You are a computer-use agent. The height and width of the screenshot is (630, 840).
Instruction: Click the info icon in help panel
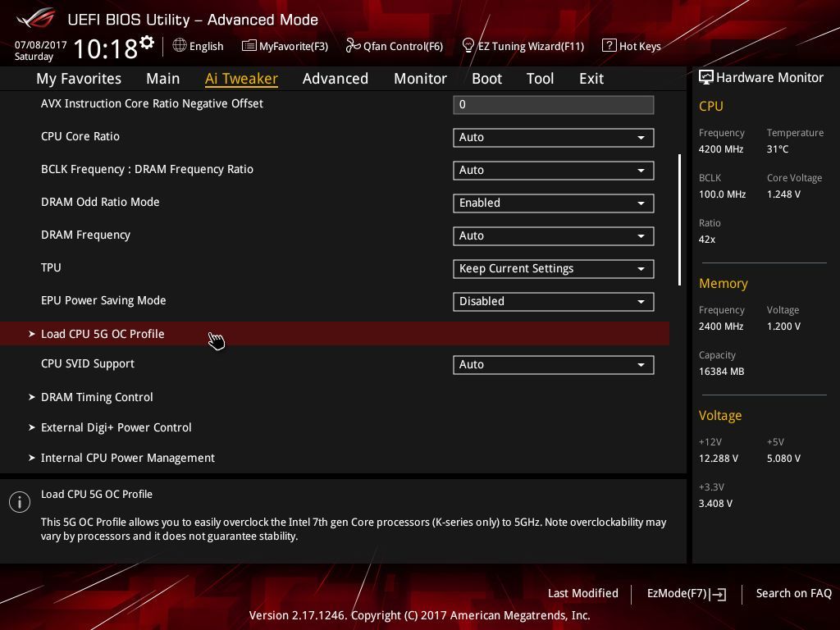[20, 502]
